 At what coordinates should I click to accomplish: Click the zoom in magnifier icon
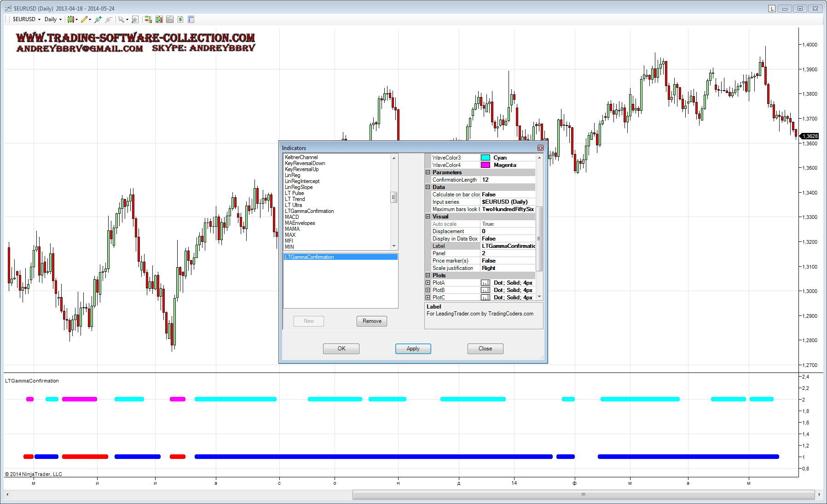(x=98, y=19)
